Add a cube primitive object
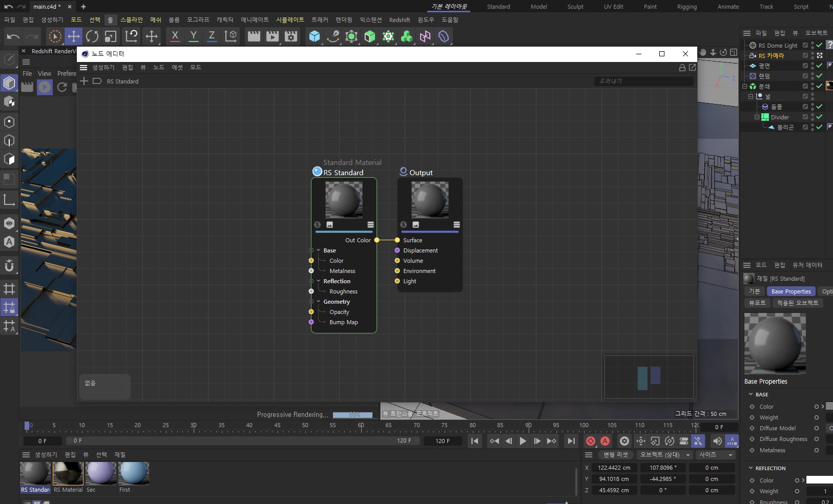 315,36
